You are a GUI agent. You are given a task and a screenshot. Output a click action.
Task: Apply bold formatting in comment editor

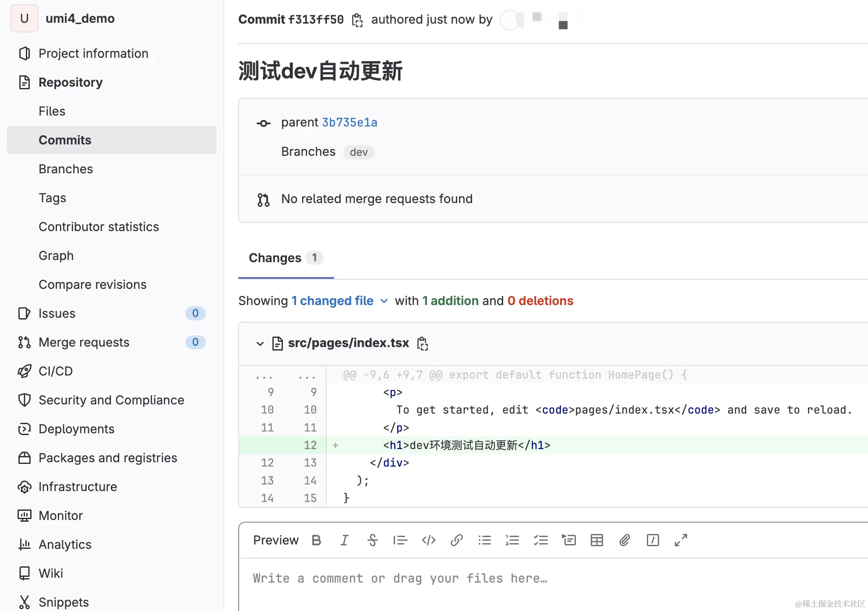[x=316, y=540]
